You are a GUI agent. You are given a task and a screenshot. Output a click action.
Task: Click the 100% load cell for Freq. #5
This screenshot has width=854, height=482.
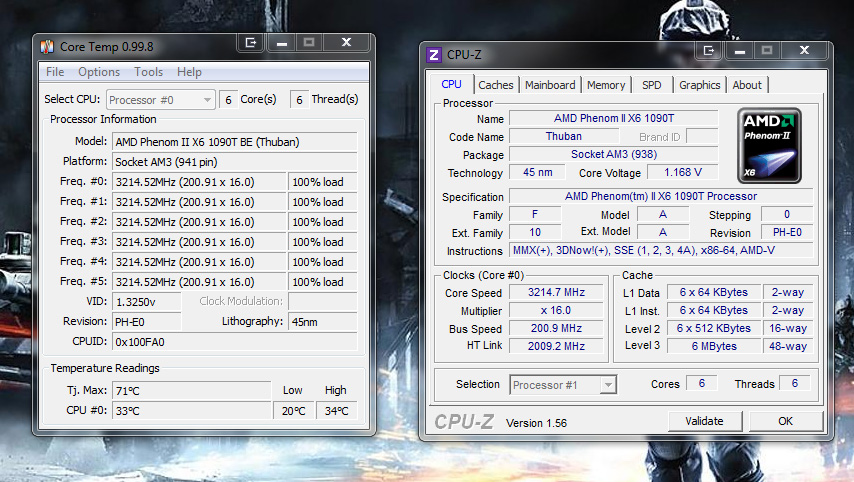tap(322, 282)
